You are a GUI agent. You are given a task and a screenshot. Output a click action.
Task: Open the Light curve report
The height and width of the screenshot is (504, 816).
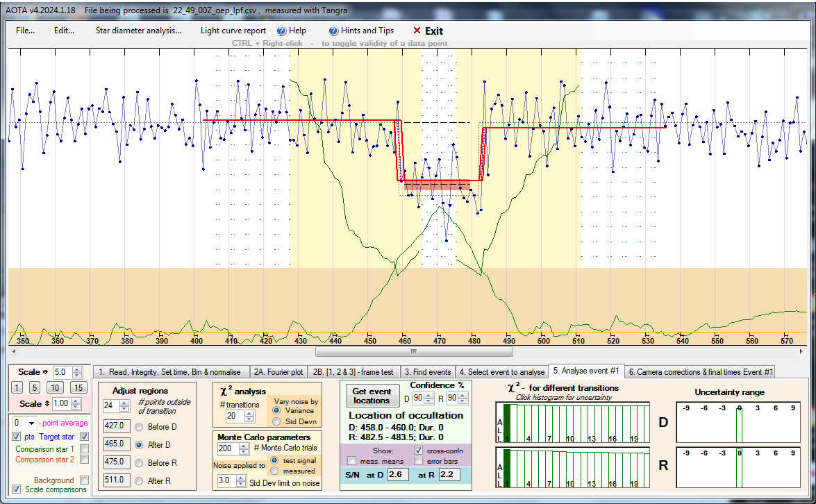[233, 31]
